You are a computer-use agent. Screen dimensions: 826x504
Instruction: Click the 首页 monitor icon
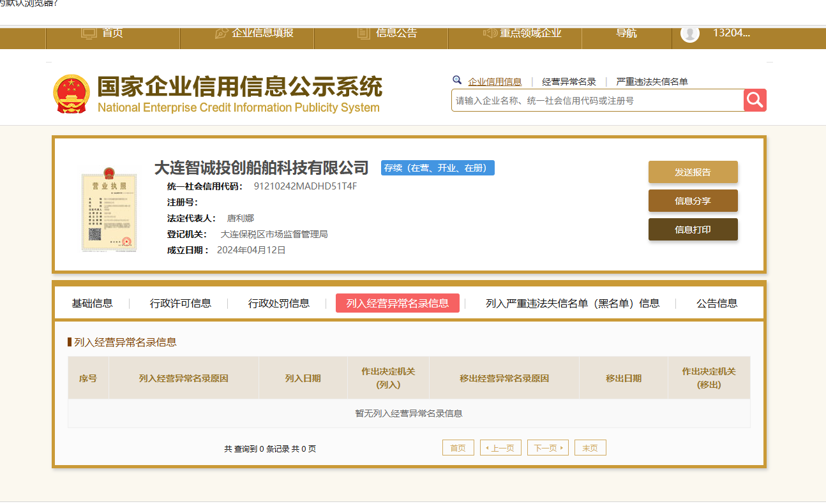point(89,33)
